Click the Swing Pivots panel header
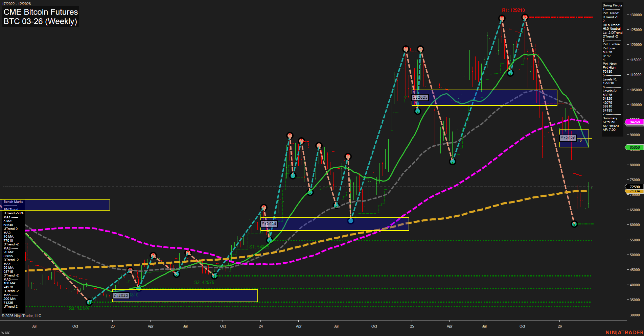The width and height of the screenshot is (644, 336). pyautogui.click(x=612, y=5)
